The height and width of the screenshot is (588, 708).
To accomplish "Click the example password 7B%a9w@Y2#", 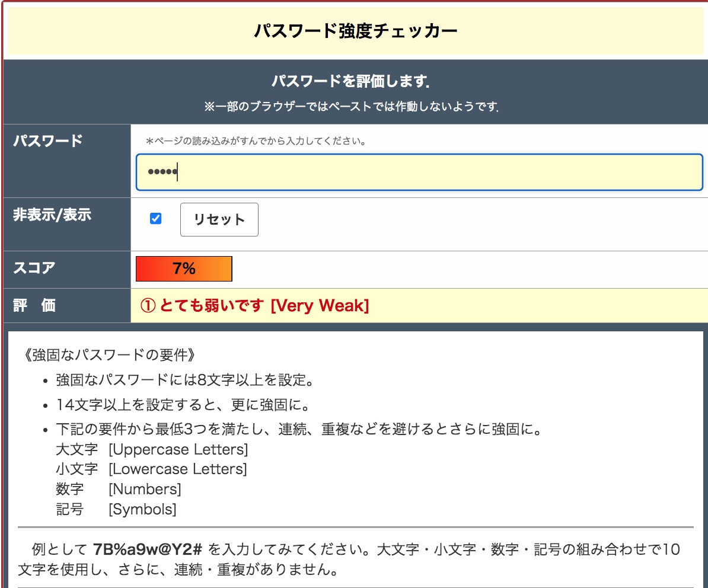I will pyautogui.click(x=148, y=549).
